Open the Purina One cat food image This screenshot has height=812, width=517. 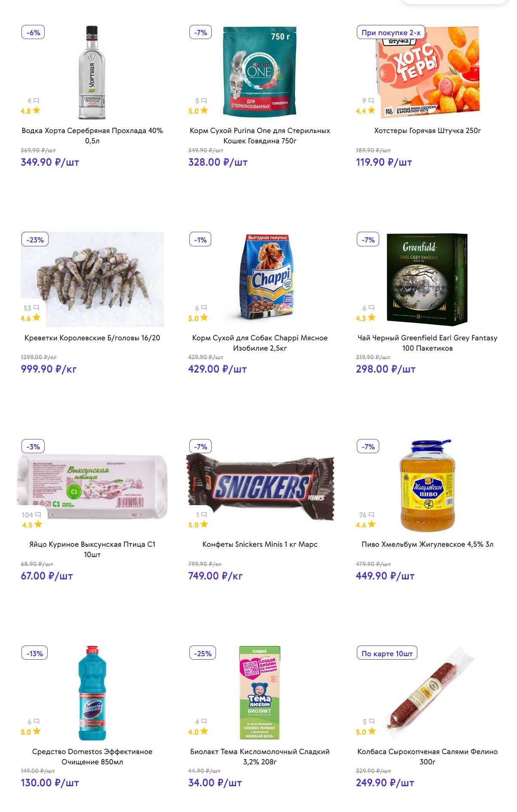[260, 72]
